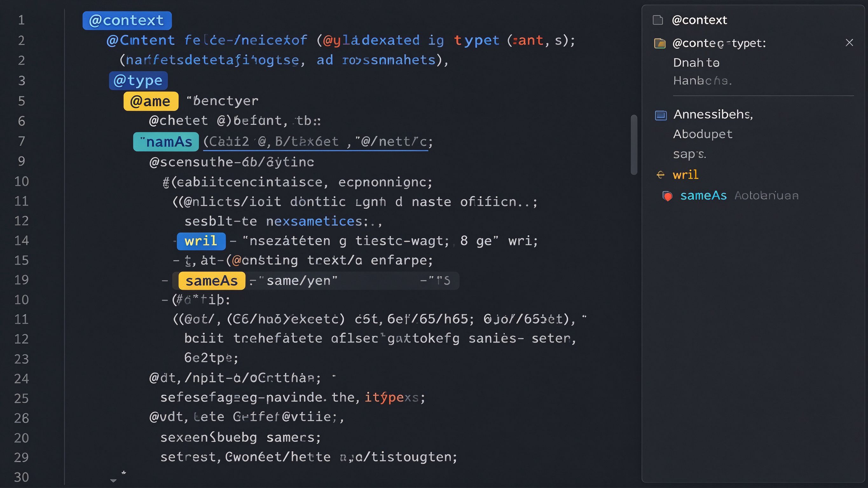The width and height of the screenshot is (868, 488).
Task: Close the @contec-typet entry with the X
Action: click(849, 43)
